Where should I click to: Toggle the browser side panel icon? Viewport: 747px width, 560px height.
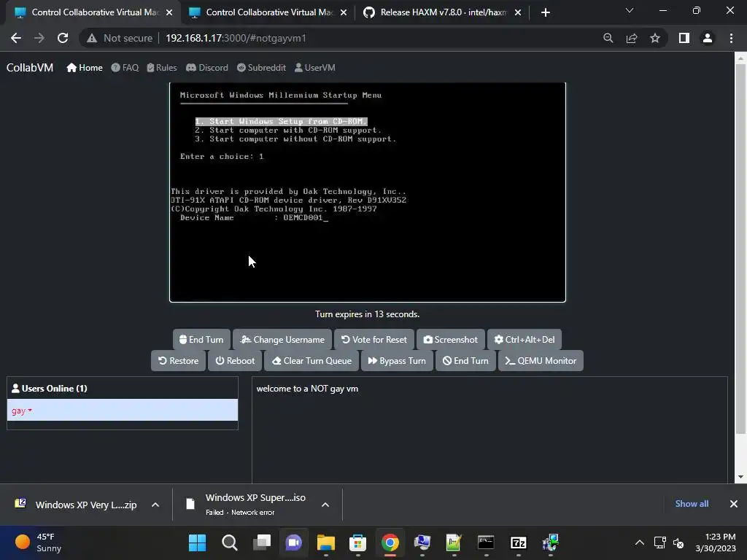click(684, 38)
